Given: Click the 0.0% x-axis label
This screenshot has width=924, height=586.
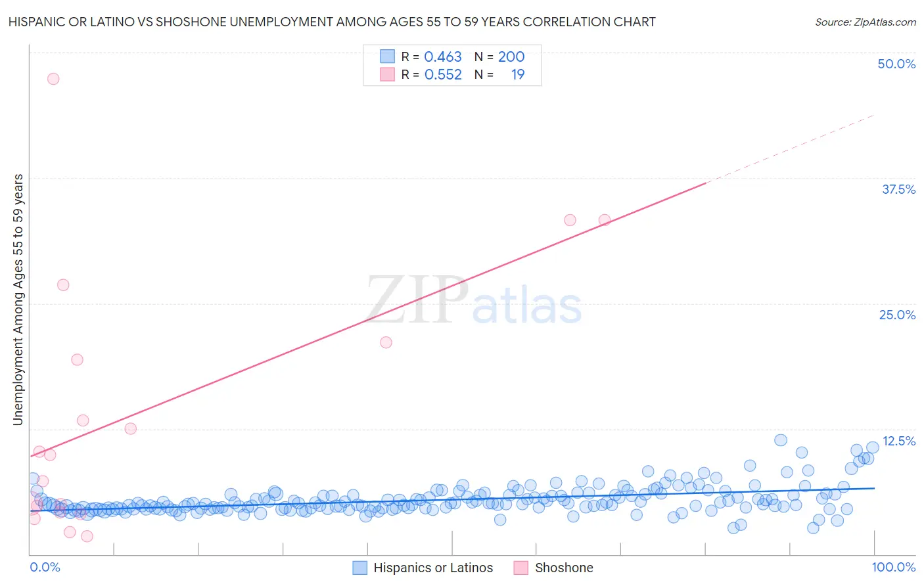Looking at the screenshot, I should point(45,567).
